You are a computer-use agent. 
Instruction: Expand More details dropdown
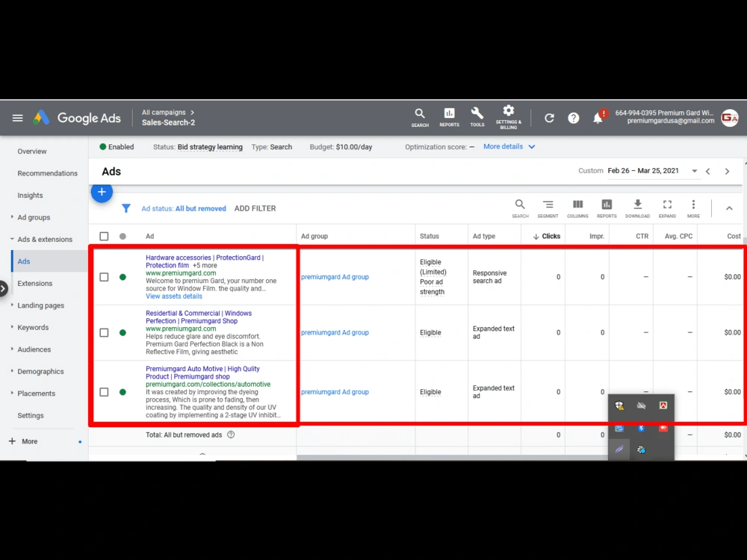click(x=509, y=146)
